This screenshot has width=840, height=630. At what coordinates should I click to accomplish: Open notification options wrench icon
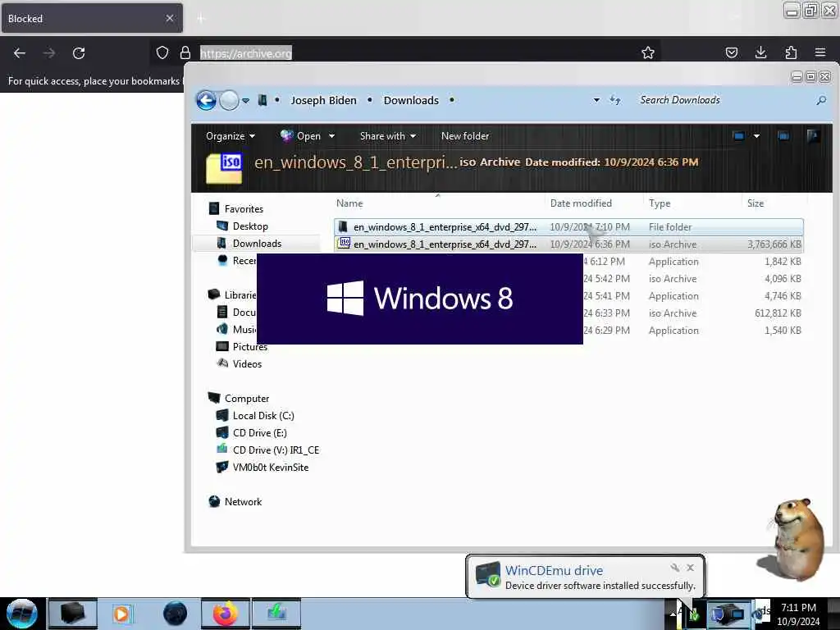click(674, 568)
